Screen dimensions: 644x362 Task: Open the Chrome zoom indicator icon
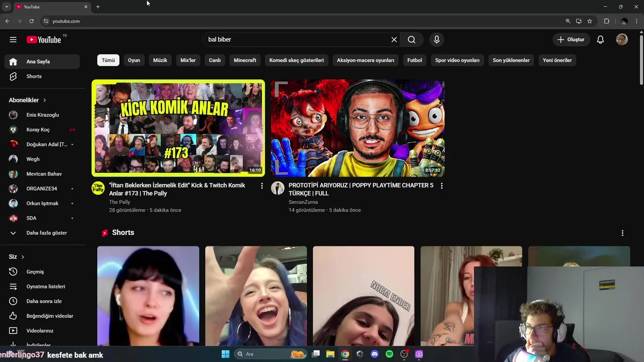tap(568, 21)
